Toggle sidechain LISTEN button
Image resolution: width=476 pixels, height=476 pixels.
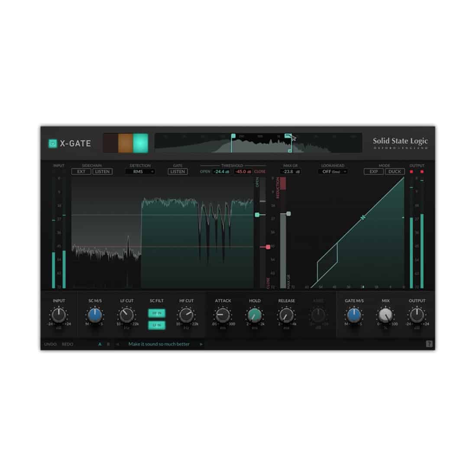point(102,172)
